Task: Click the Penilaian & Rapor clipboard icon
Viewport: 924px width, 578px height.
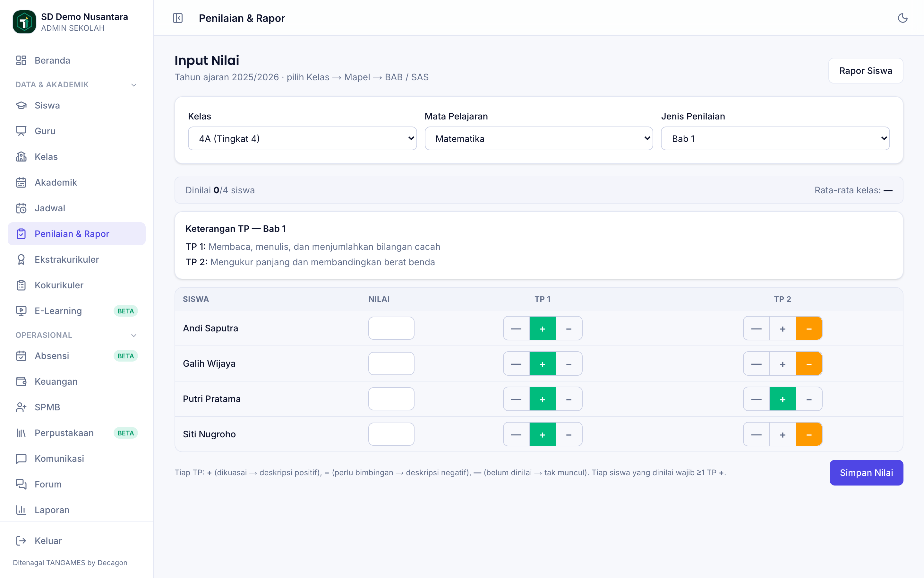Action: [21, 233]
